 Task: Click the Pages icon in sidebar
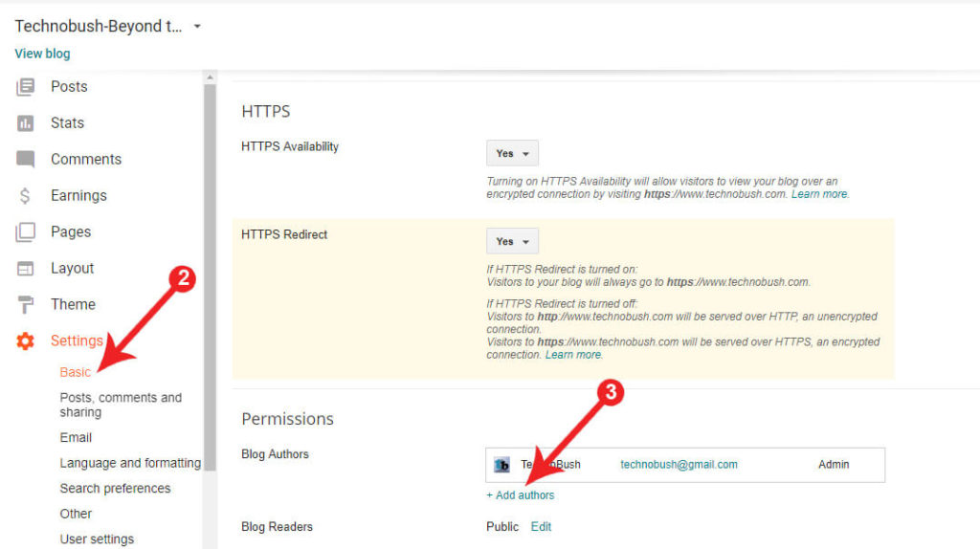pyautogui.click(x=25, y=231)
